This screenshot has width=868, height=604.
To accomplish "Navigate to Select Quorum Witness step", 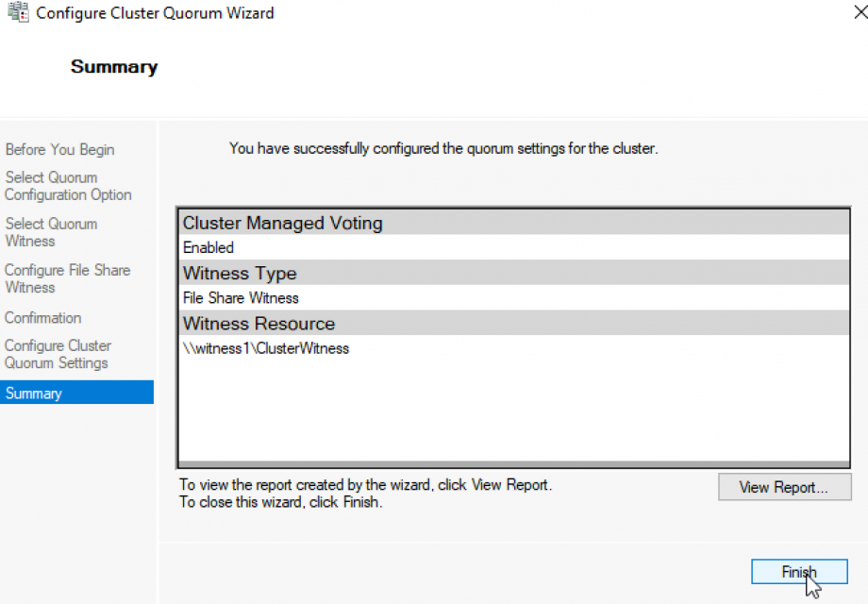I will coord(51,232).
